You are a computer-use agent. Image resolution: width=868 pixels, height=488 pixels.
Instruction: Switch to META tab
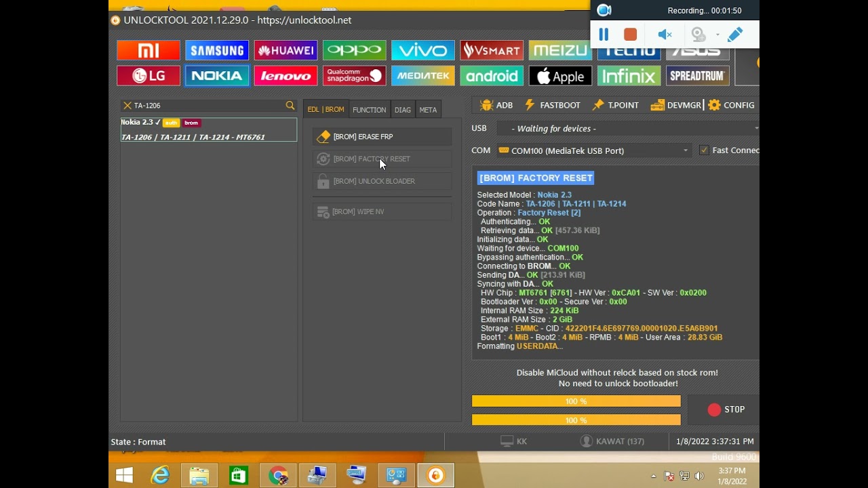[428, 110]
